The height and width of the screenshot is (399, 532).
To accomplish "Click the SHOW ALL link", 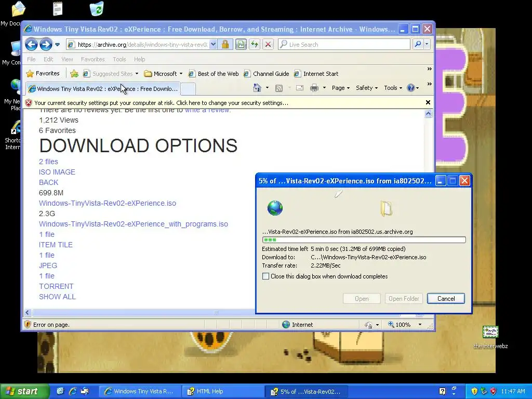I will [57, 297].
